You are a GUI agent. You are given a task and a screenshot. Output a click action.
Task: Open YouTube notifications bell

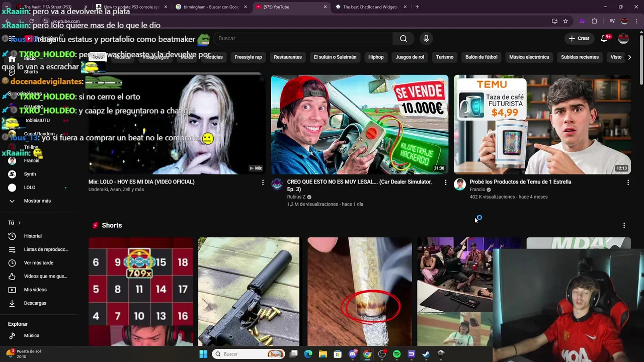605,39
